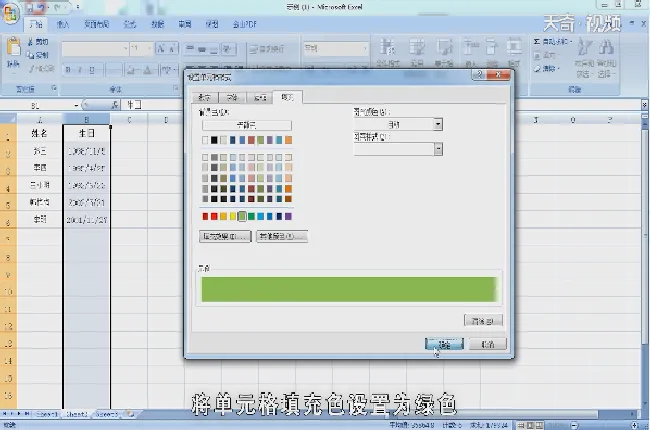The height and width of the screenshot is (430, 650).
Task: Click the No Color button in dialog
Action: coord(247,125)
